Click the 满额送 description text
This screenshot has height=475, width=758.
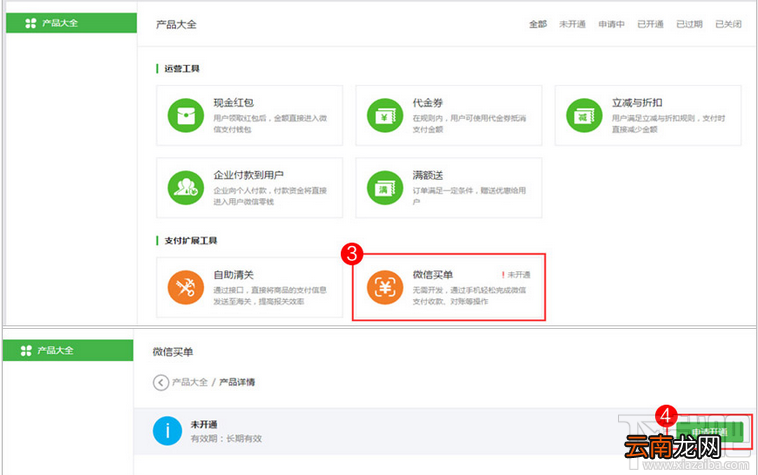pyautogui.click(x=469, y=196)
